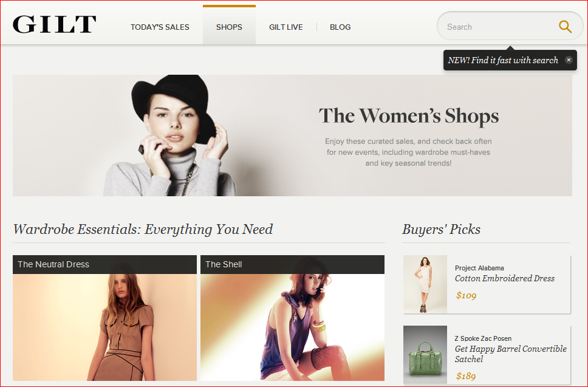The height and width of the screenshot is (387, 588).
Task: Click 'The Women's Shops' heading
Action: click(409, 116)
